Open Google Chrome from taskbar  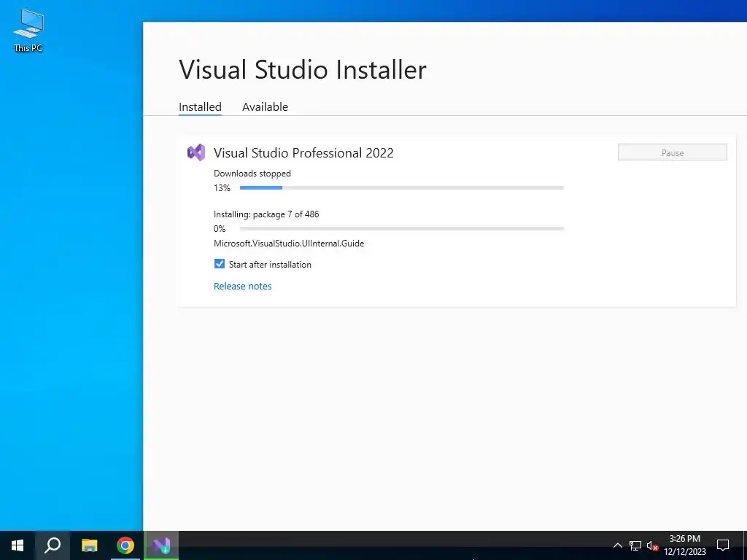click(x=125, y=545)
